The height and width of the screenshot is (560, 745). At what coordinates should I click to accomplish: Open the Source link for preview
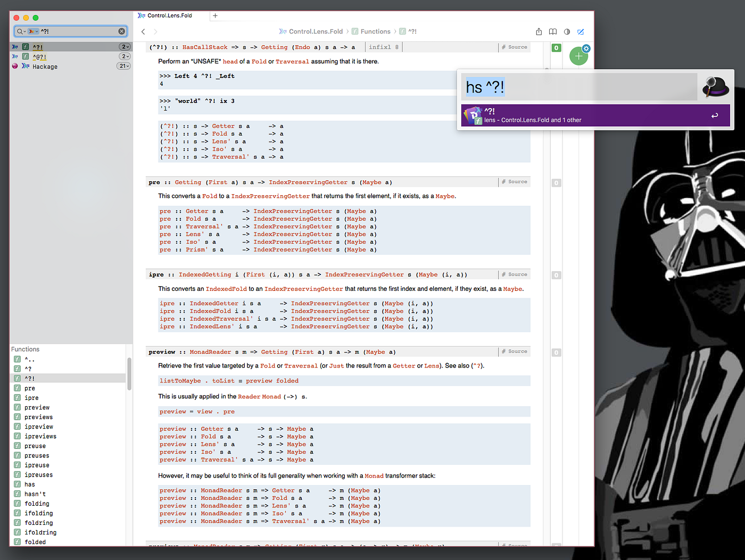point(514,352)
